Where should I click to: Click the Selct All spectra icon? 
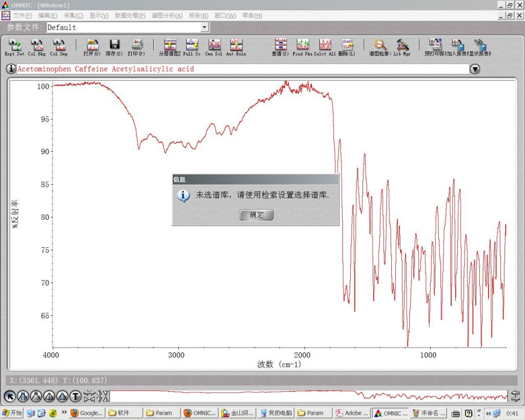[325, 47]
